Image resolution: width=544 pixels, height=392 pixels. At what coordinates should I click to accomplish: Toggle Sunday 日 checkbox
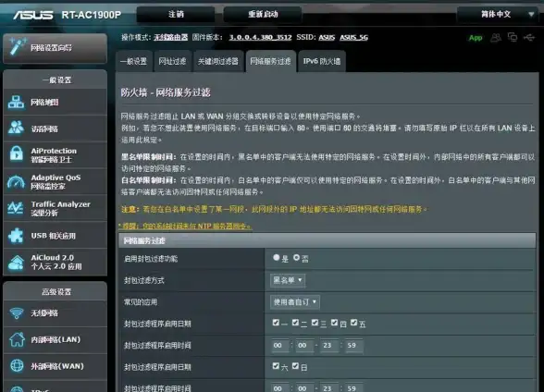coord(295,366)
